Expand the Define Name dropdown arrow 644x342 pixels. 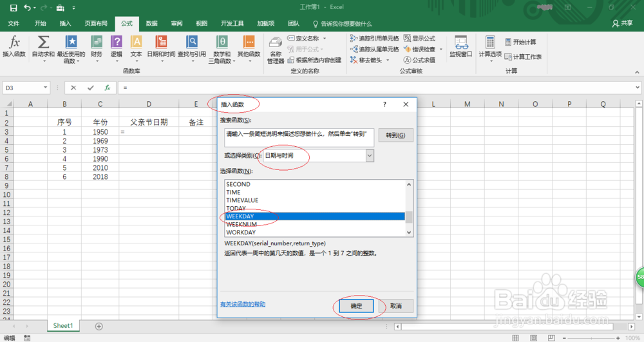point(325,38)
